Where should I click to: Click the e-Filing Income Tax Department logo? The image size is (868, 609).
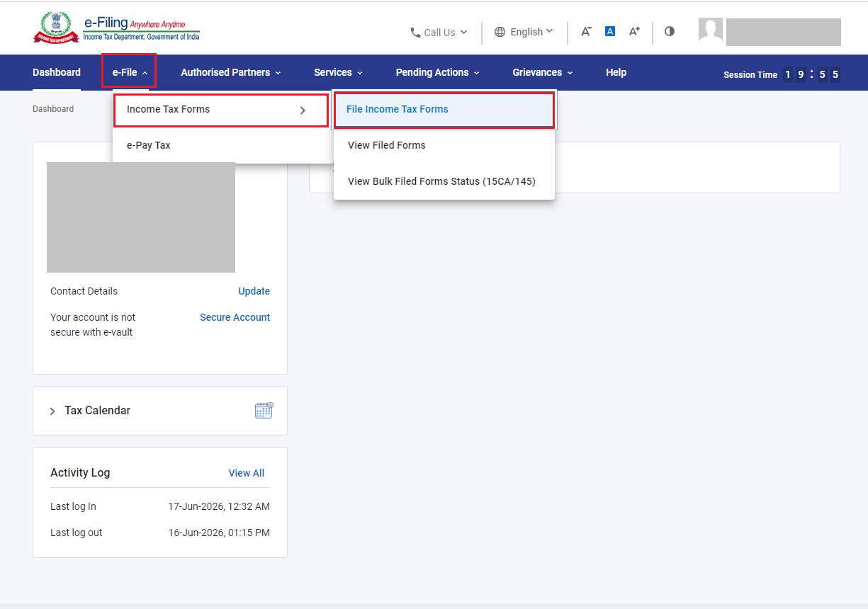[116, 28]
